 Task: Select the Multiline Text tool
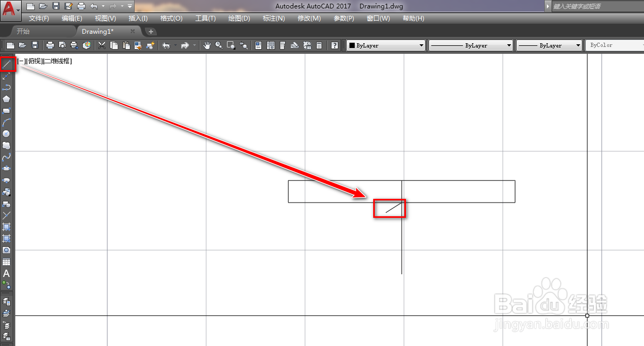pos(6,273)
